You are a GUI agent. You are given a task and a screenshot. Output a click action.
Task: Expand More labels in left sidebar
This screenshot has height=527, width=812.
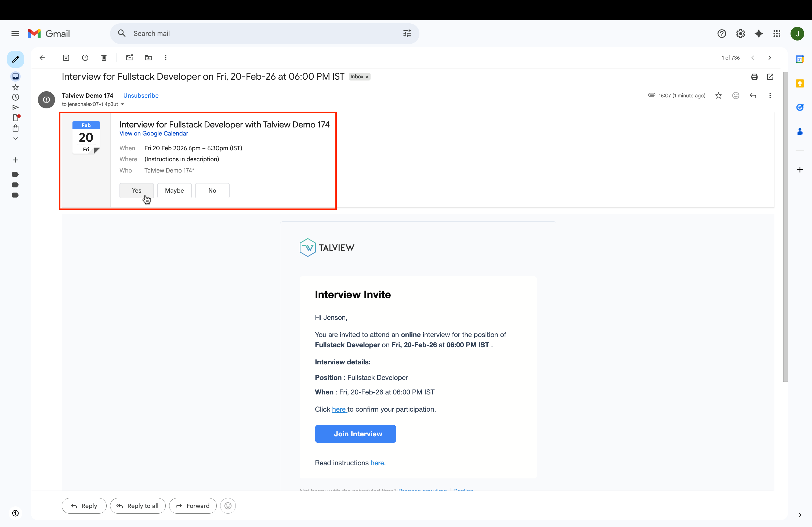pyautogui.click(x=15, y=138)
